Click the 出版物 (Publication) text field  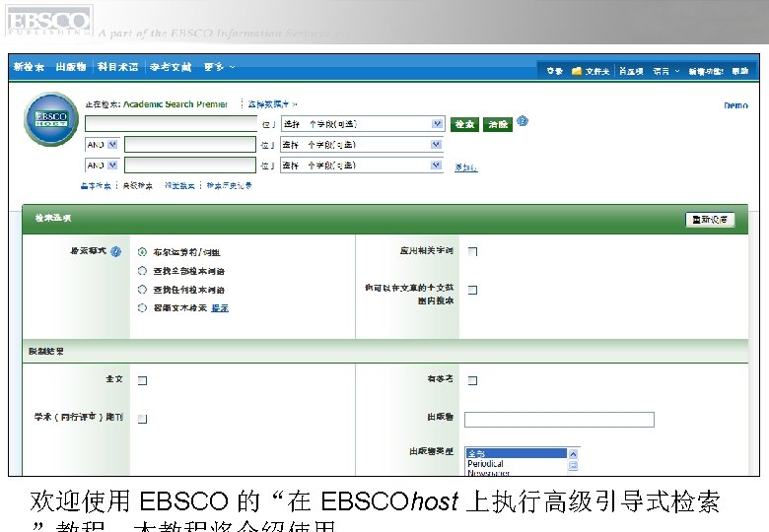tap(559, 420)
